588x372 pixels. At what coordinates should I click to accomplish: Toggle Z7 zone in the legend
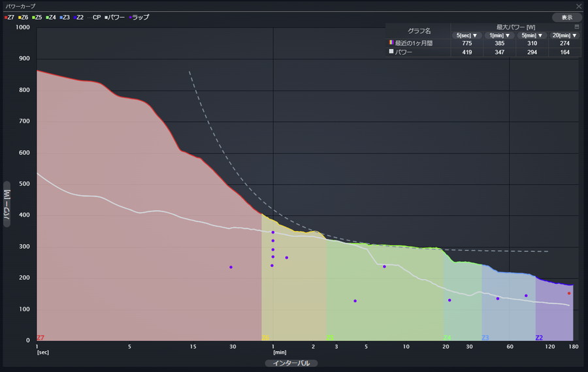click(x=9, y=18)
